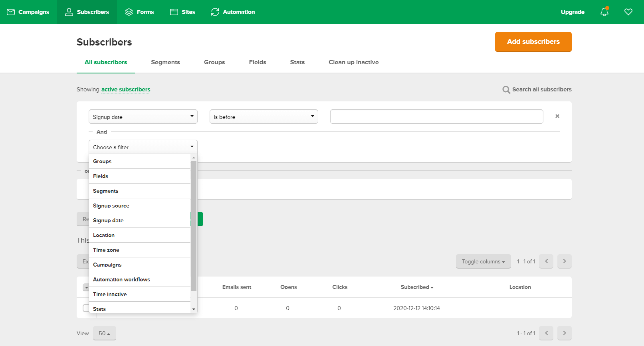Click subscribed date 2020-12-12 14:10:14
644x346 pixels.
click(x=416, y=308)
